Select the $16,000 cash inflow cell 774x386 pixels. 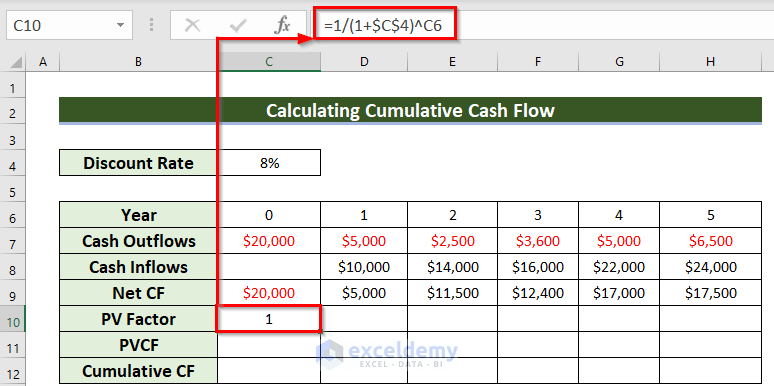(x=538, y=267)
